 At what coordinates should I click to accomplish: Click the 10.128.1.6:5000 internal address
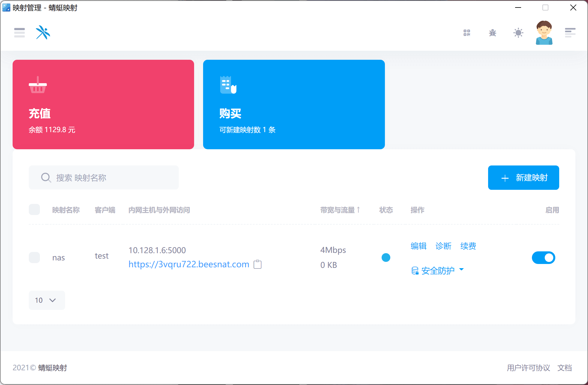point(157,250)
